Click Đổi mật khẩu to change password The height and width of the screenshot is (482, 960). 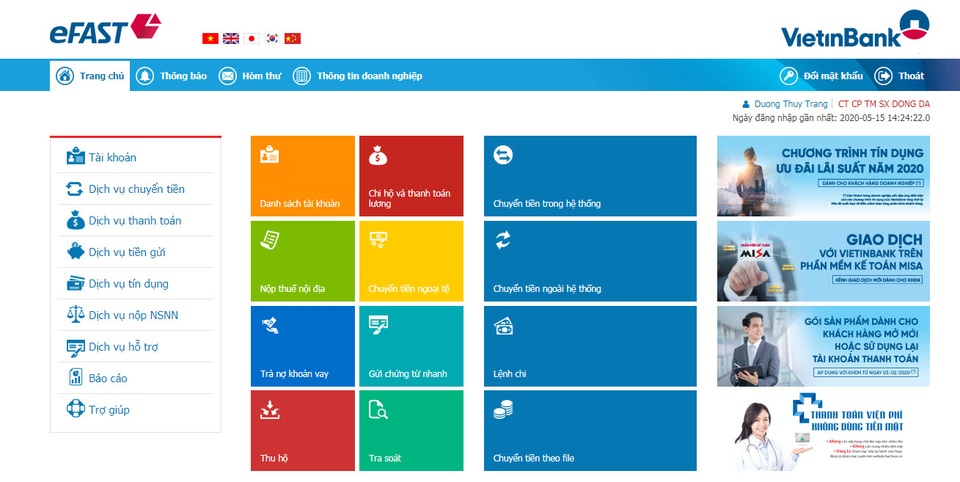point(821,76)
